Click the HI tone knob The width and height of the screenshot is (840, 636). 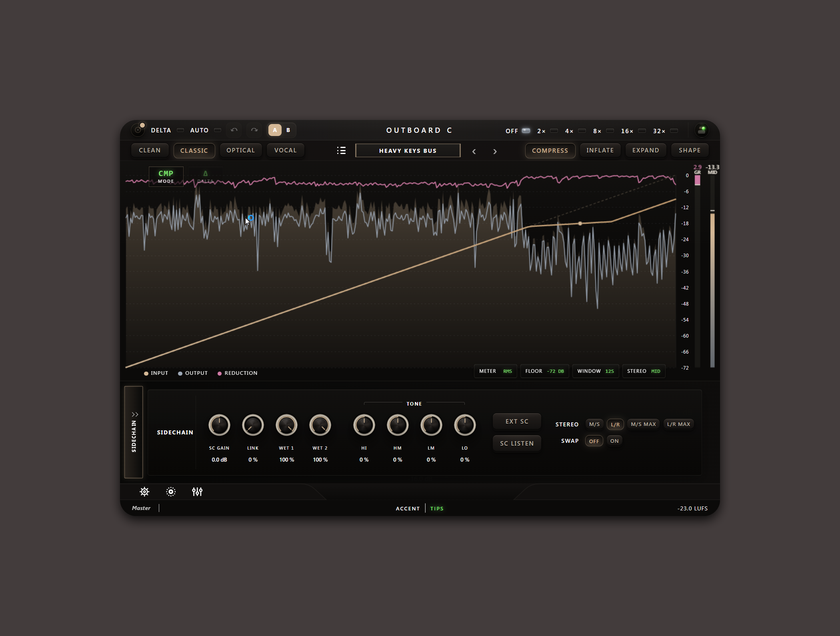[364, 425]
